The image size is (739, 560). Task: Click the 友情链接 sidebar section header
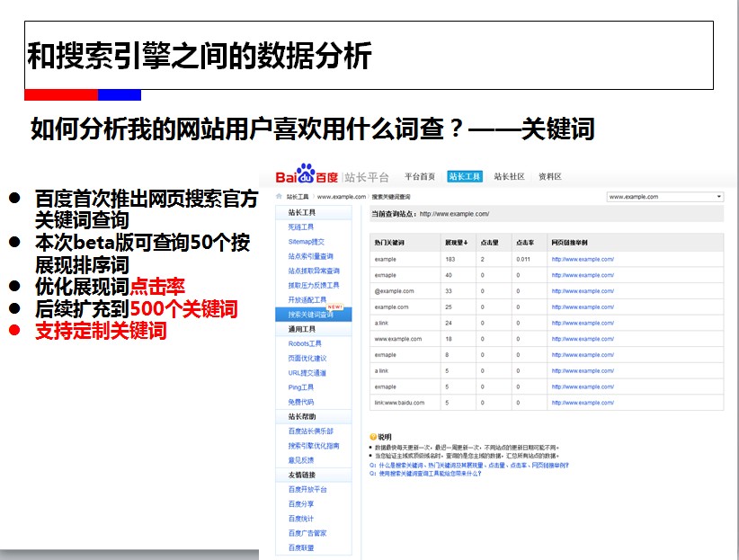click(314, 475)
